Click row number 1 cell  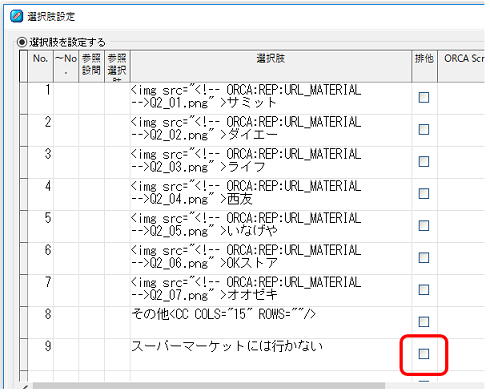[x=41, y=98]
